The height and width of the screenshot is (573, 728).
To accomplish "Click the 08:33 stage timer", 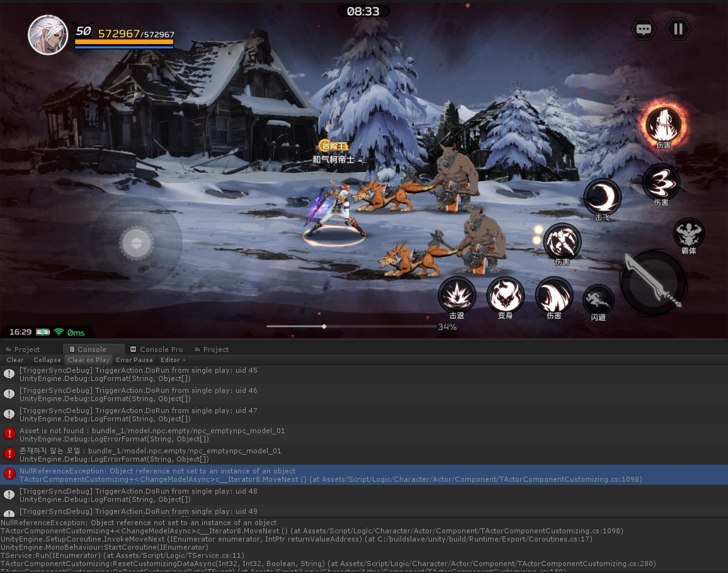I will coord(363,11).
